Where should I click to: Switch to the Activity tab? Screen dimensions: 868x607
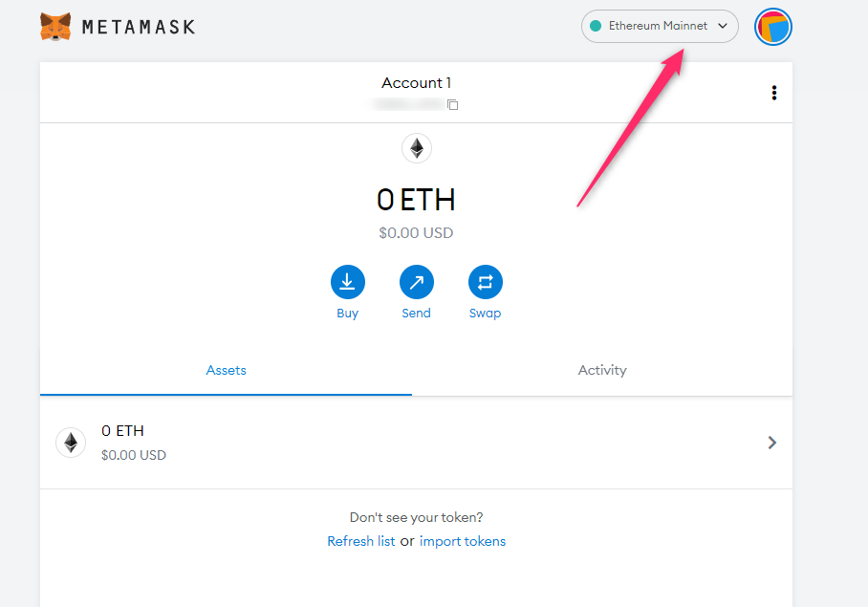pyautogui.click(x=602, y=370)
